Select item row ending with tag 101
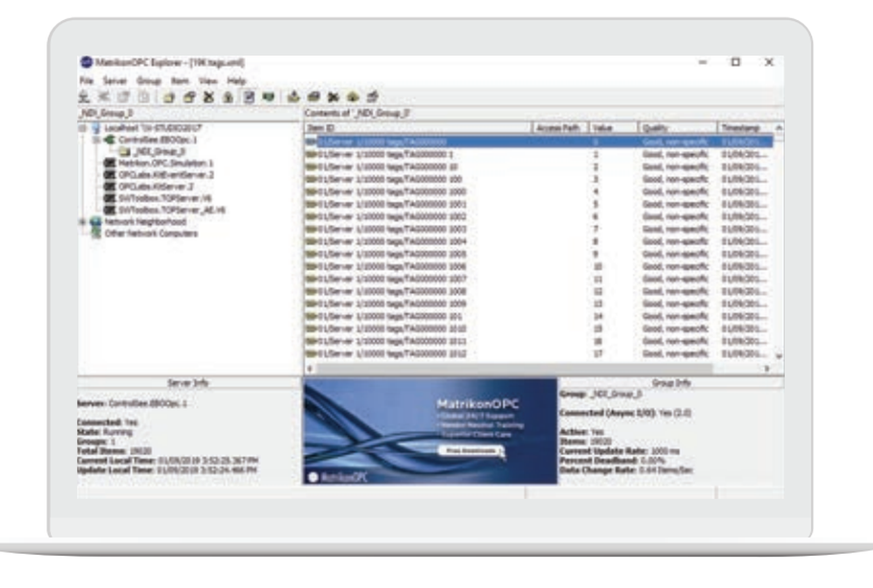This screenshot has width=873, height=588. click(x=539, y=317)
